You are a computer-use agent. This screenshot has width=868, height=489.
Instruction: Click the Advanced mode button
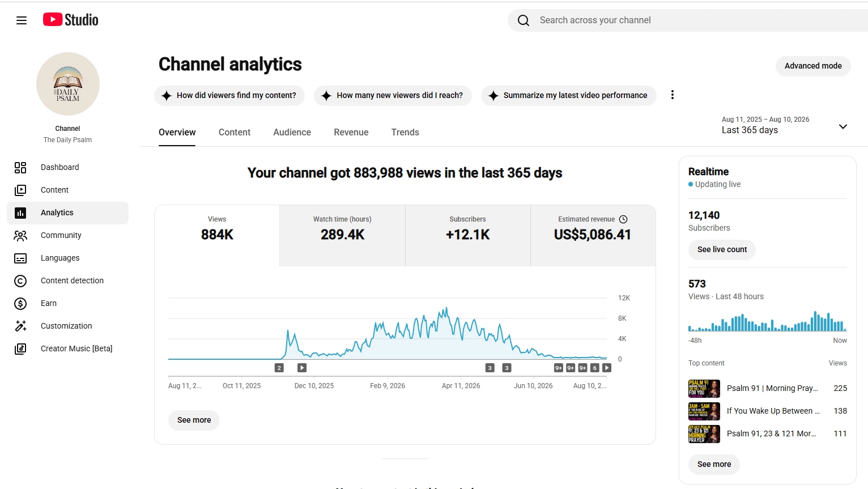(x=813, y=66)
